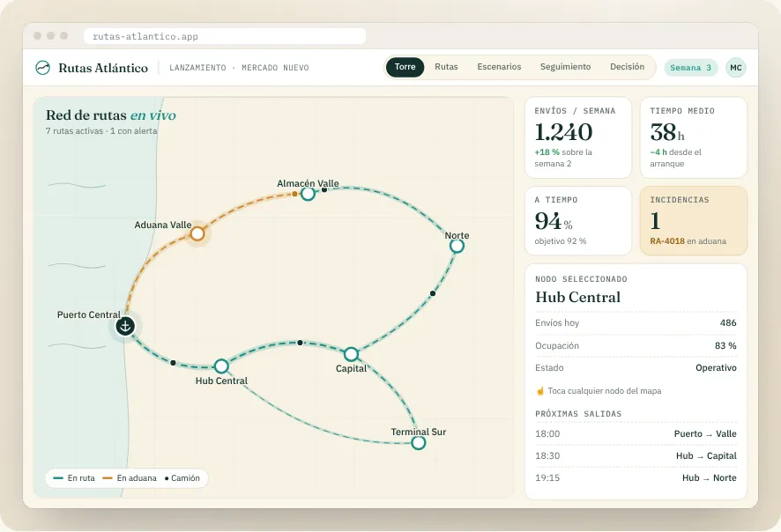The height and width of the screenshot is (532, 781).
Task: Click the 'Toca cualquier nodo del mapa' hint
Action: (x=599, y=391)
